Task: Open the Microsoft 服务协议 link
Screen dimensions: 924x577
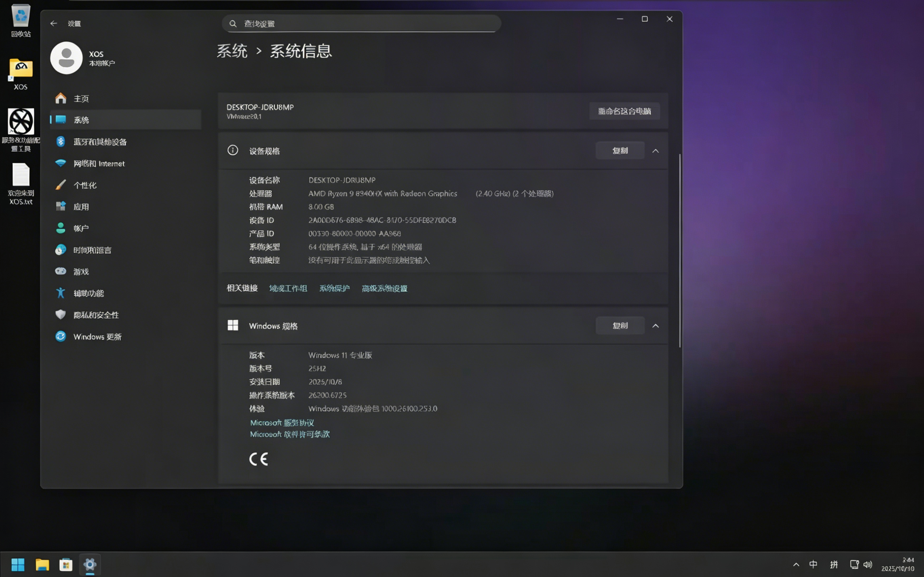Action: pyautogui.click(x=282, y=423)
